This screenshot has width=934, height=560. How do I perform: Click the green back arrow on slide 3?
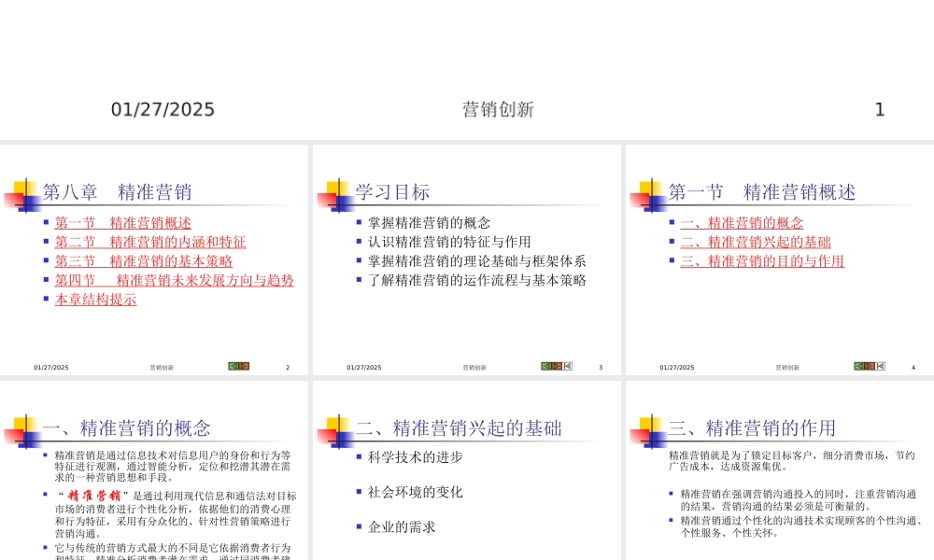click(545, 365)
